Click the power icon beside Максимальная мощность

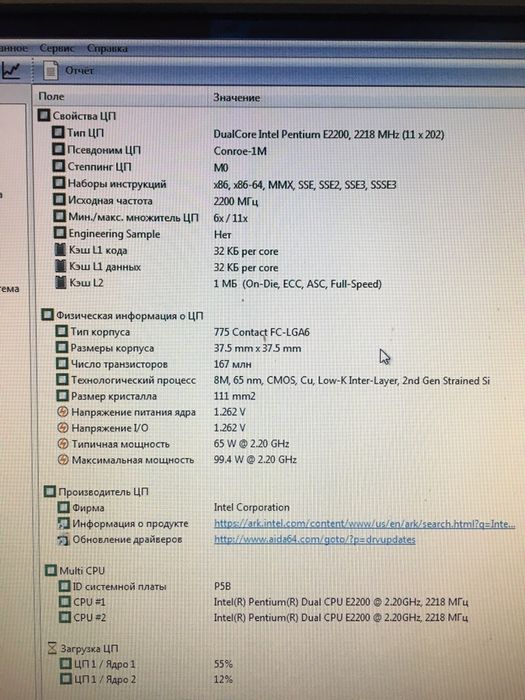click(x=63, y=459)
